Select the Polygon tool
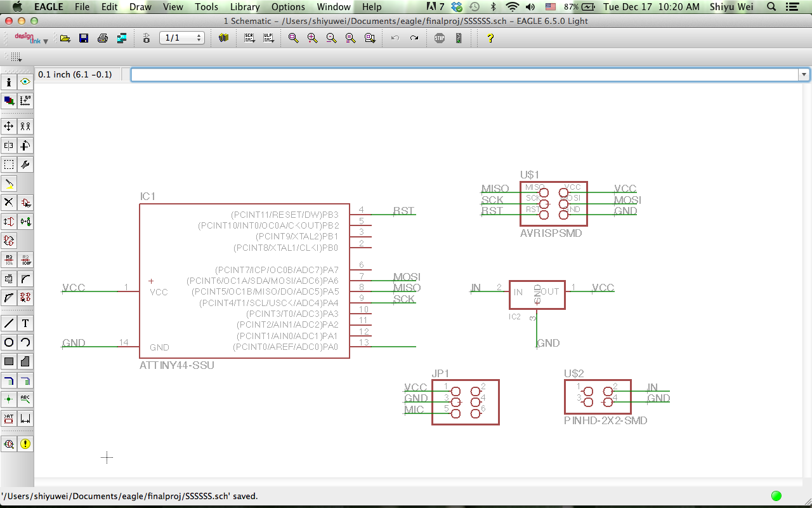This screenshot has width=812, height=508. coord(25,361)
